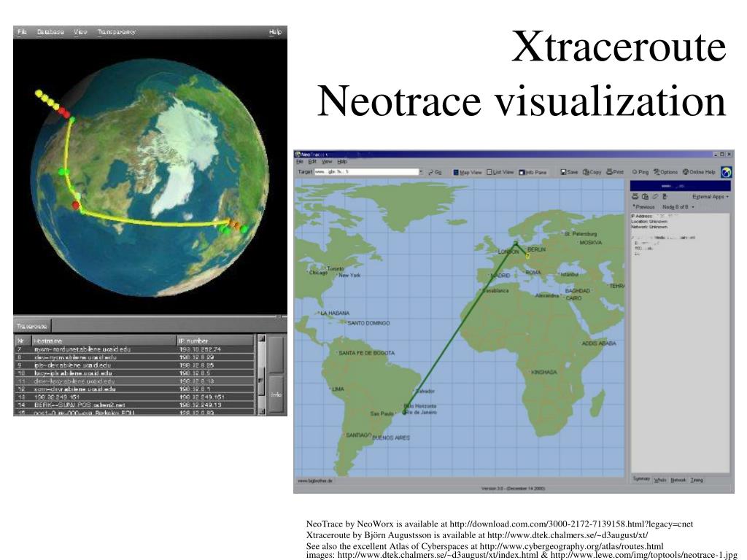747x560 pixels.
Task: Open the External Apps dropdown
Action: (x=711, y=197)
